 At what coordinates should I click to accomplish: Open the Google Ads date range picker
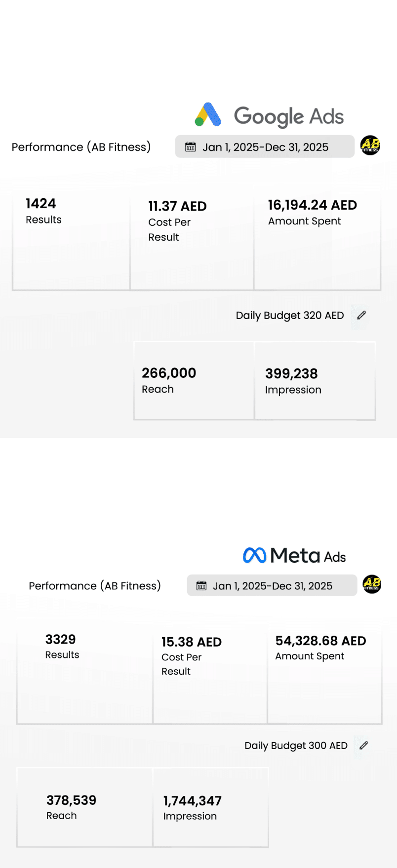point(265,147)
